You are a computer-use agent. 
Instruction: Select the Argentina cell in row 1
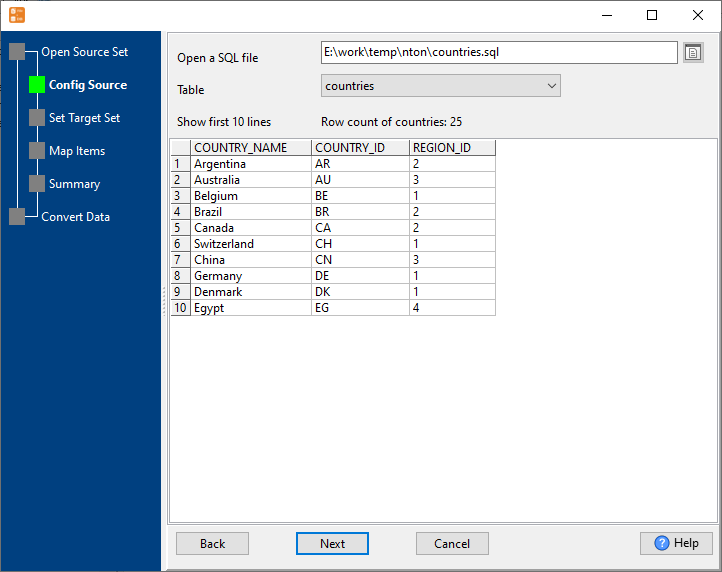250,164
